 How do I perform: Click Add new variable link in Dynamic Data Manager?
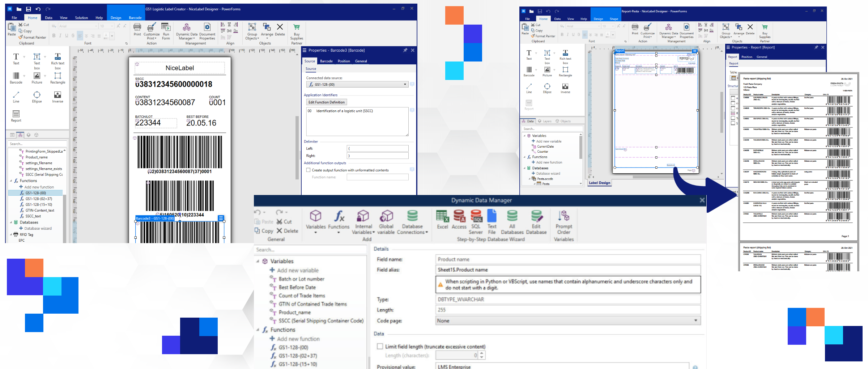click(298, 270)
